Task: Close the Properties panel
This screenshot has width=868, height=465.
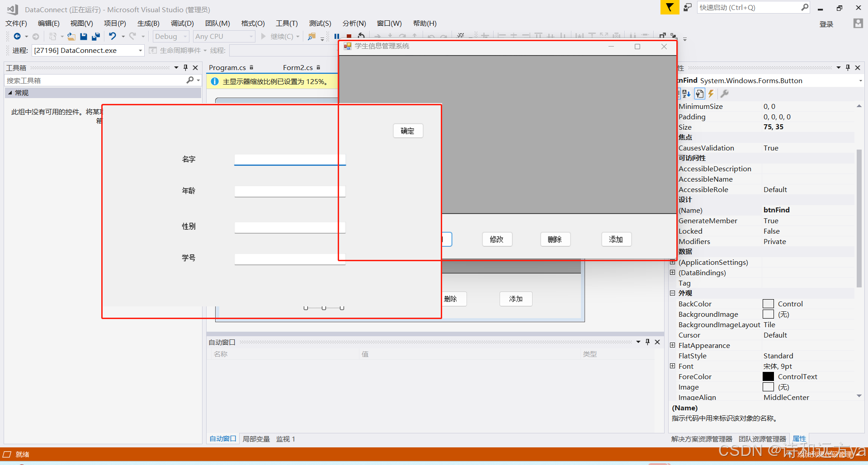Action: click(x=858, y=67)
